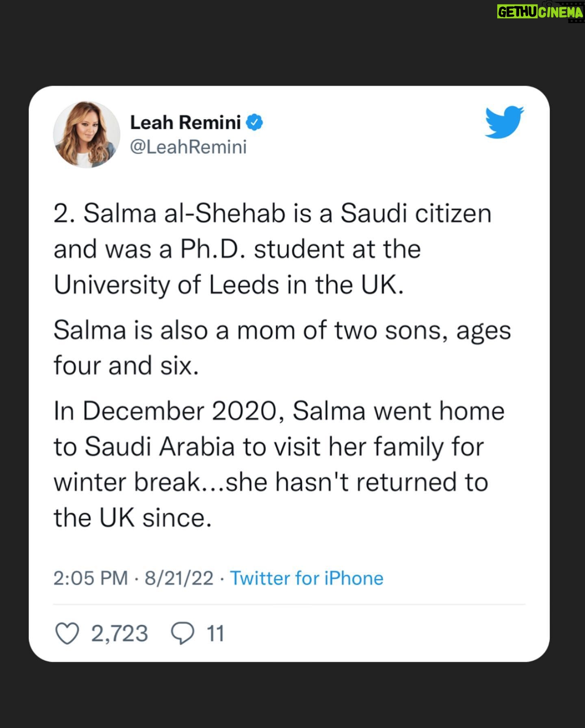Click the paragraph about two sons
Screen dimensions: 585x728
click(282, 348)
